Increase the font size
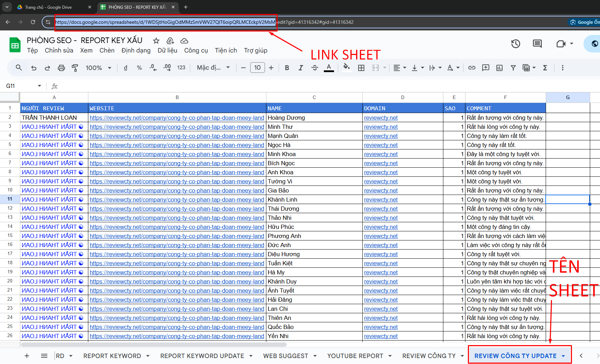Image resolution: width=600 pixels, height=364 pixels. click(271, 68)
